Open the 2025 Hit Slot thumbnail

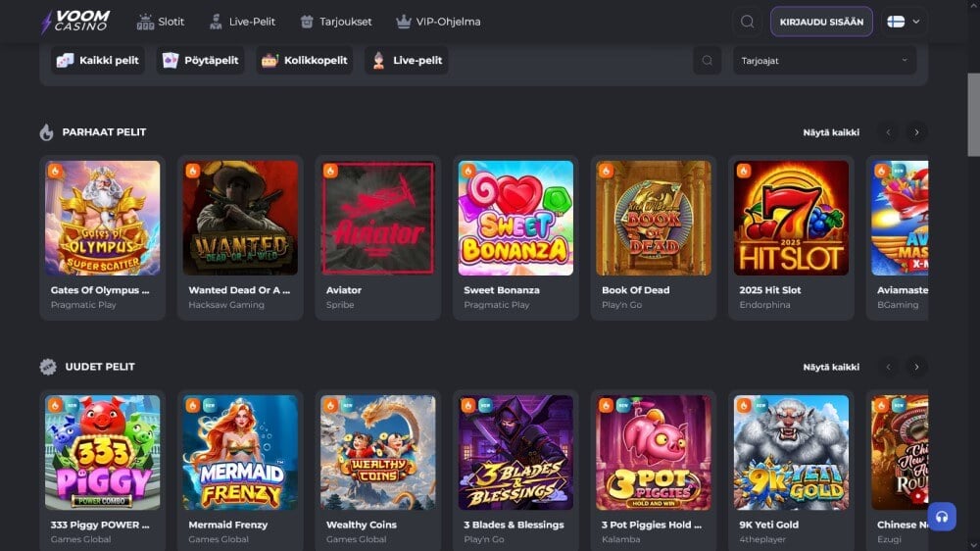click(791, 218)
